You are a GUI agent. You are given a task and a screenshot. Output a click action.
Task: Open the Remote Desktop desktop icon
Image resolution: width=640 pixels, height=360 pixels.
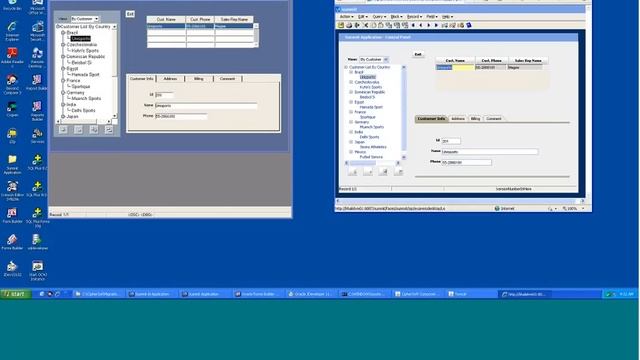[x=38, y=57]
